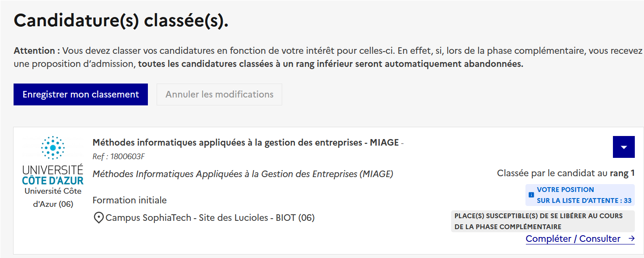This screenshot has height=258, width=644.
Task: Click the Formation initiale label
Action: (x=129, y=200)
